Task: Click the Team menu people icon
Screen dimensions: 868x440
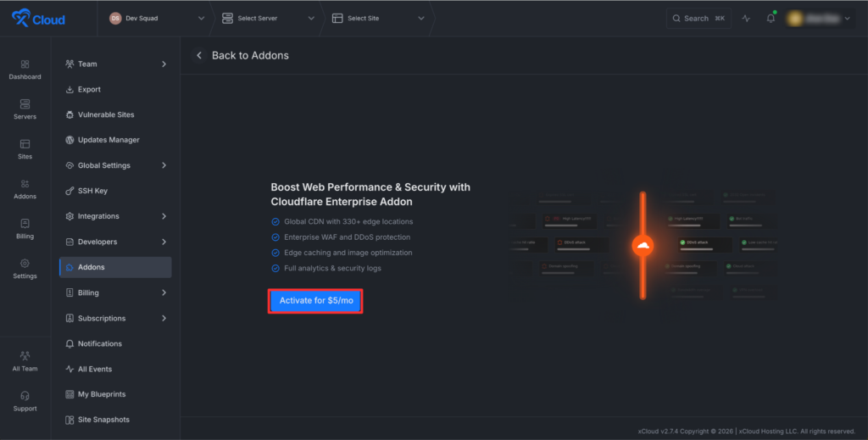Action: pos(70,64)
